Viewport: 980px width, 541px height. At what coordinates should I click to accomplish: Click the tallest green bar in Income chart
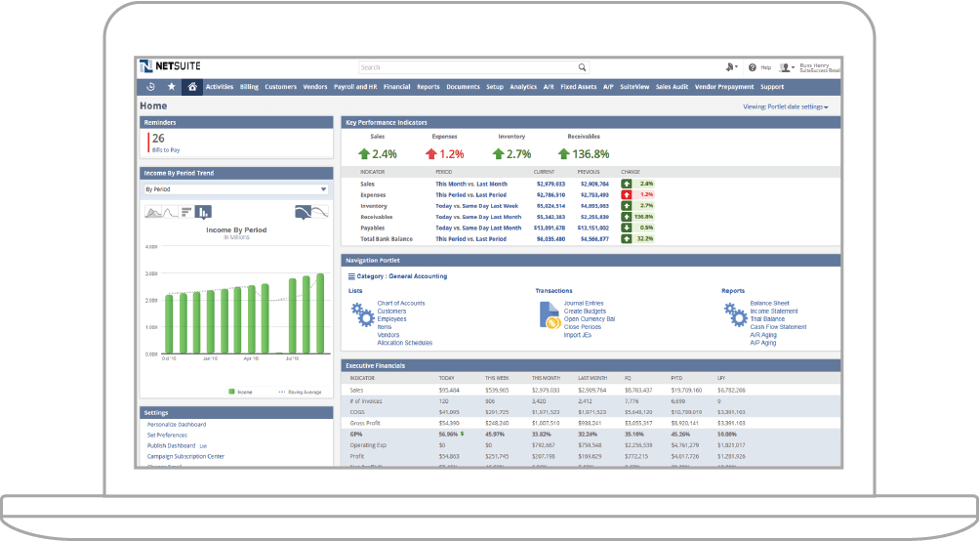pos(320,314)
